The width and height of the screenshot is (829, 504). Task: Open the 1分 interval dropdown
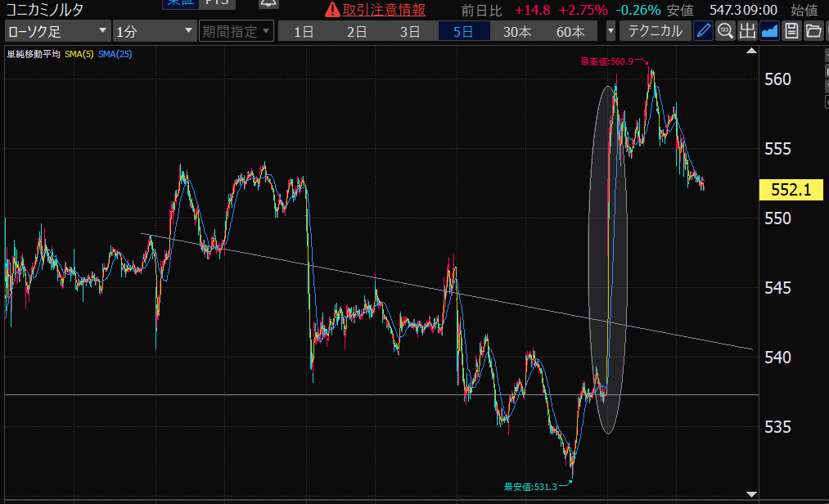[155, 32]
